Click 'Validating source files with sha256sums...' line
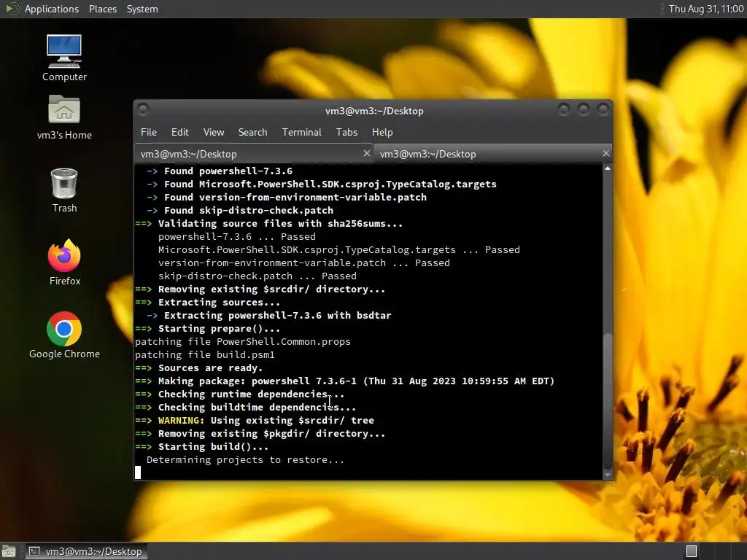747x560 pixels. pos(281,224)
